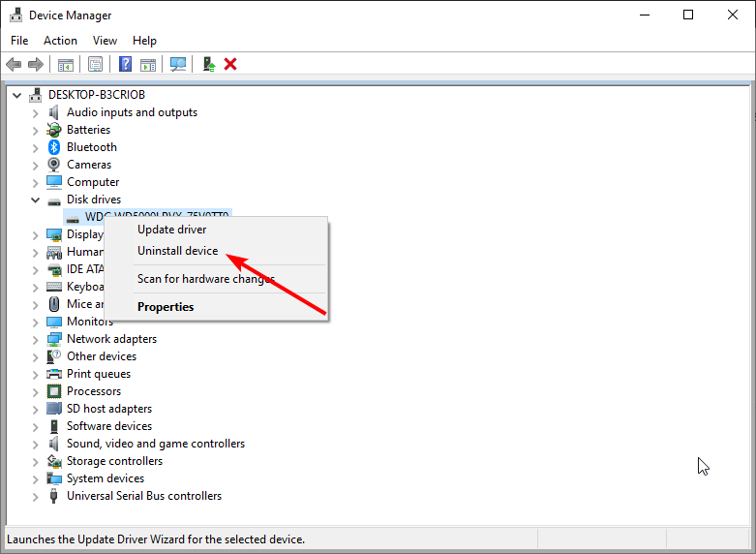Select the Computer tree row label

(x=93, y=182)
